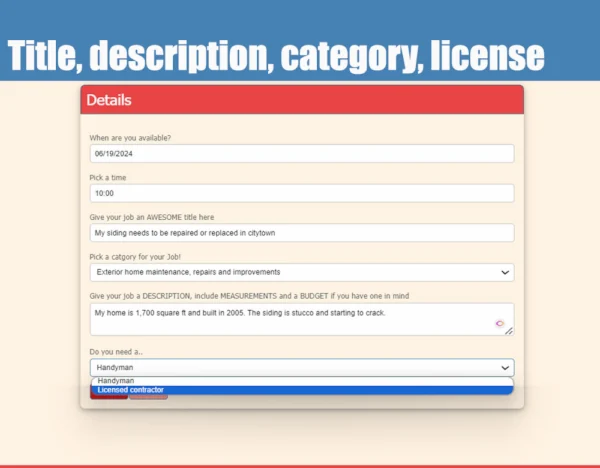Click the description box resize handle
This screenshot has width=600, height=468.
(x=509, y=330)
